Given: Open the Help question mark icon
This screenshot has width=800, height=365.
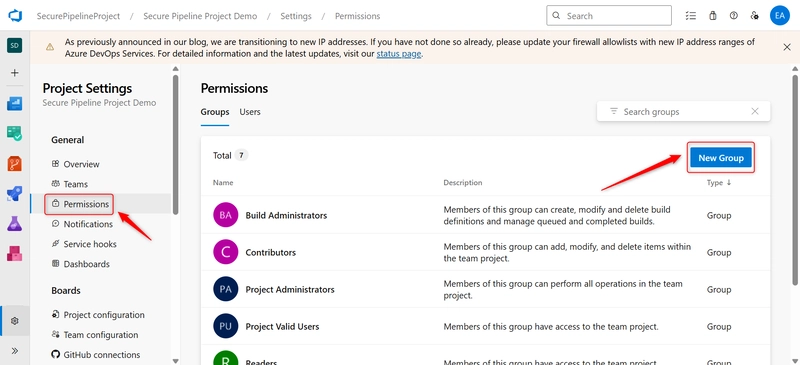Looking at the screenshot, I should point(734,16).
